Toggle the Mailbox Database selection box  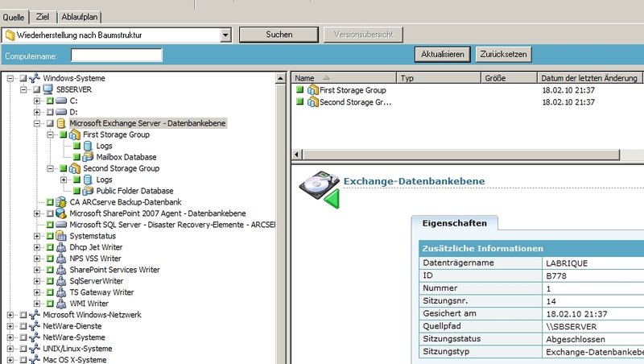[76, 157]
